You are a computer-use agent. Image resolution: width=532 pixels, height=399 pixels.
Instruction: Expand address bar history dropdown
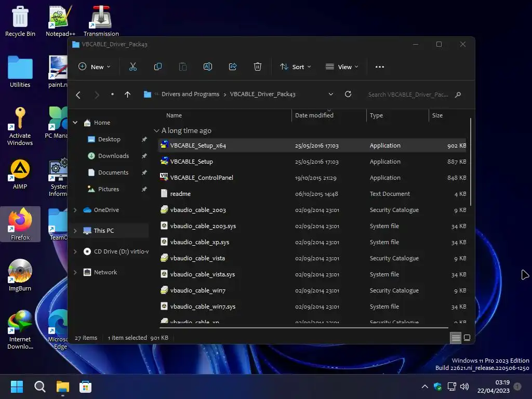click(x=331, y=95)
